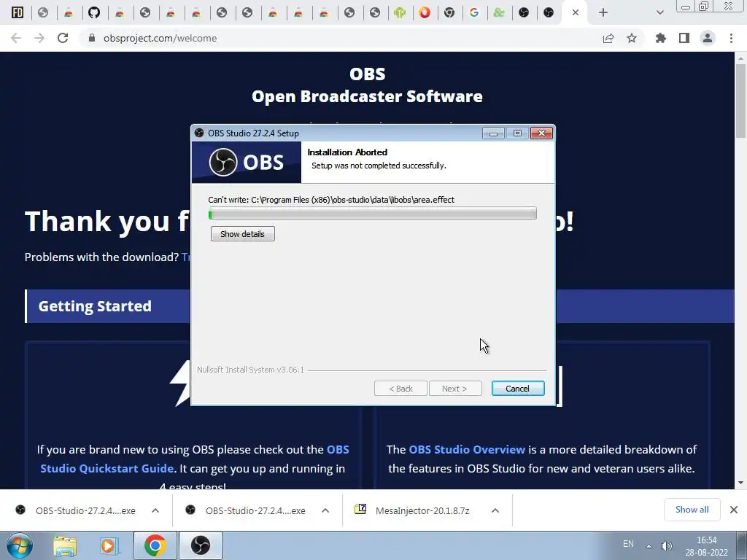The image size is (747, 560).
Task: Open the EN language indicator
Action: click(x=628, y=544)
